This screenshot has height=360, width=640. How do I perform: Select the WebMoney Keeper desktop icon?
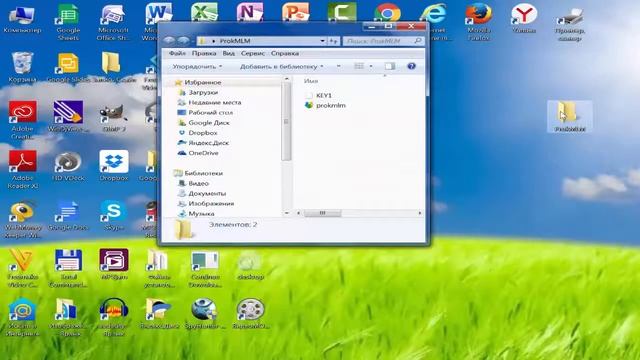click(x=22, y=220)
